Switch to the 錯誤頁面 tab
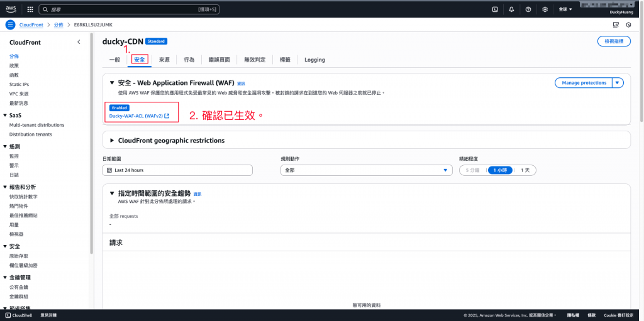This screenshot has height=321, width=644. click(x=219, y=60)
